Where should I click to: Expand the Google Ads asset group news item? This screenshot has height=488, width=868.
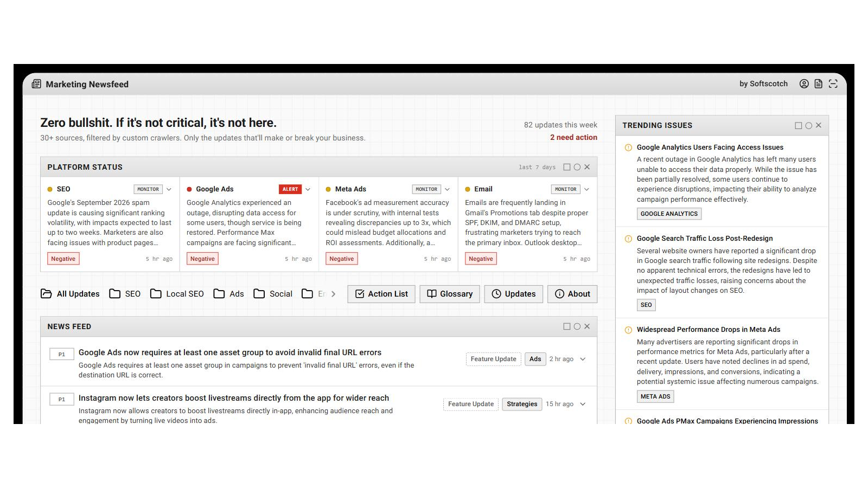pyautogui.click(x=583, y=359)
